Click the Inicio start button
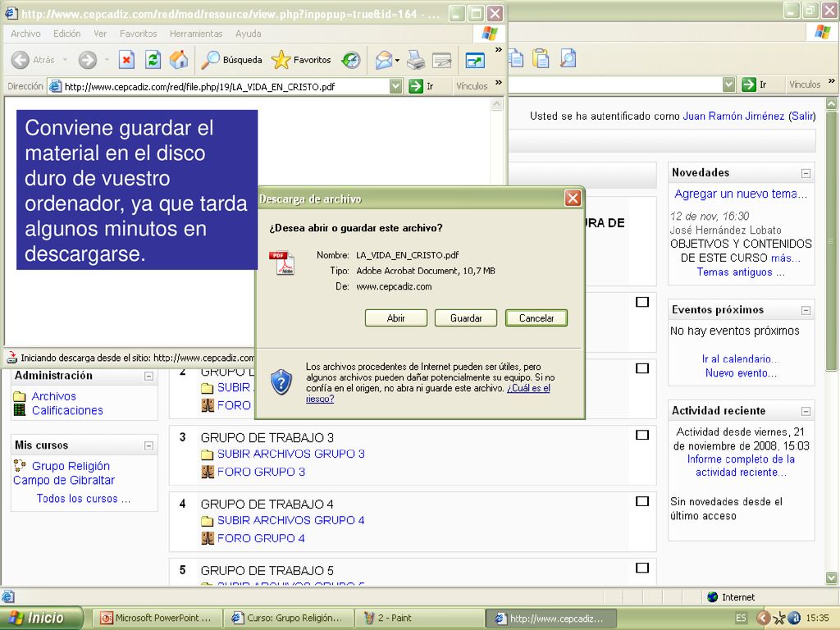The height and width of the screenshot is (630, 840). click(x=42, y=618)
